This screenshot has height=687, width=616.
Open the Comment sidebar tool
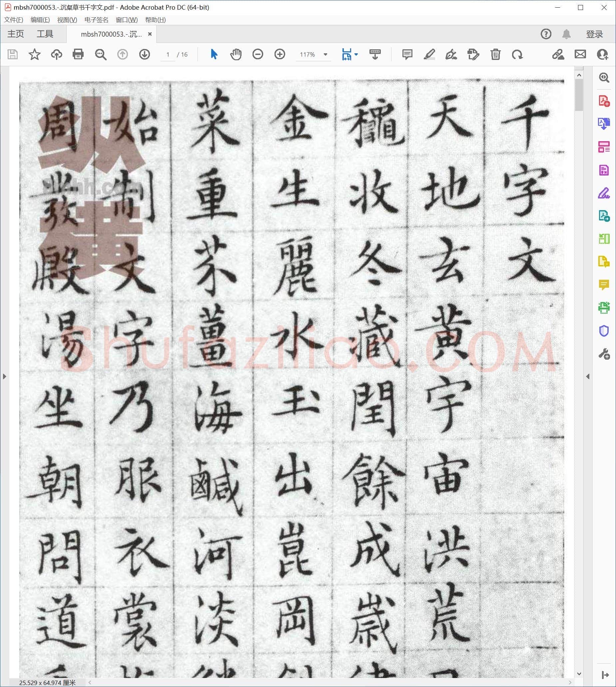pyautogui.click(x=604, y=285)
